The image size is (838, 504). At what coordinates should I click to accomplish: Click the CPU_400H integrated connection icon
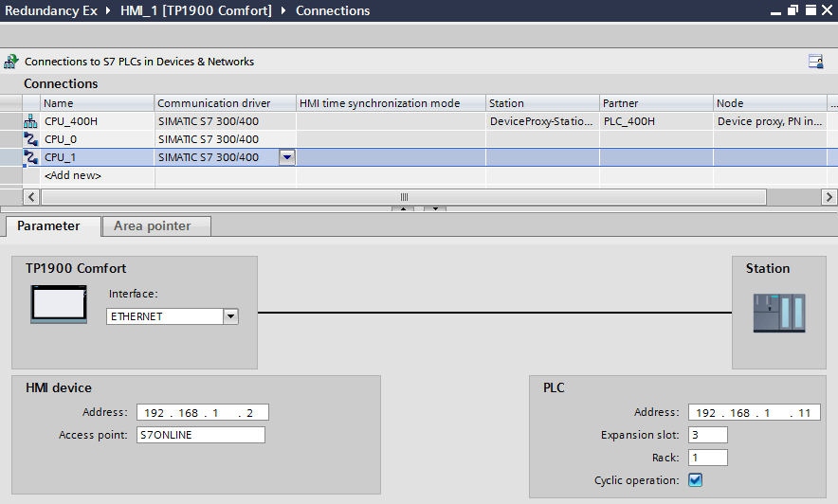30,121
